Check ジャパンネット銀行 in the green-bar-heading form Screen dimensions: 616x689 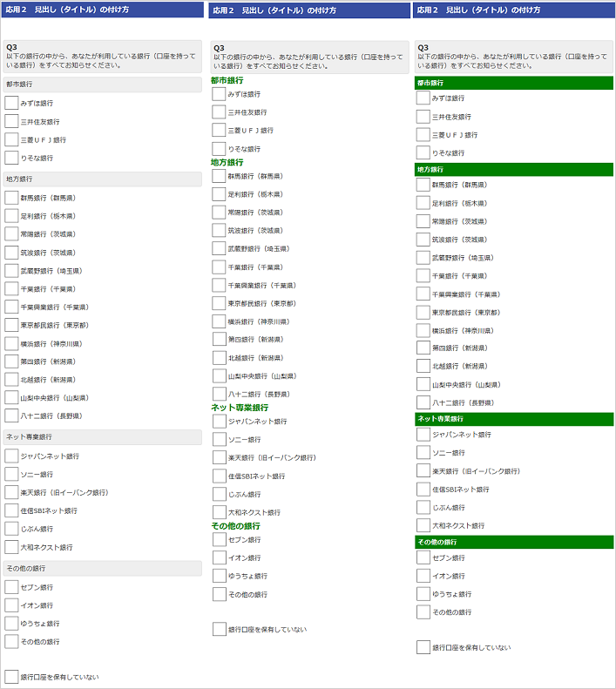pos(423,434)
